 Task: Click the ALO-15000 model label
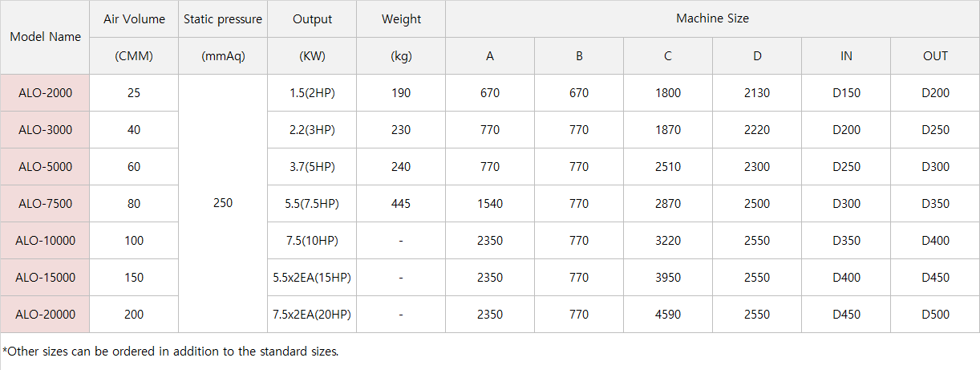[45, 278]
